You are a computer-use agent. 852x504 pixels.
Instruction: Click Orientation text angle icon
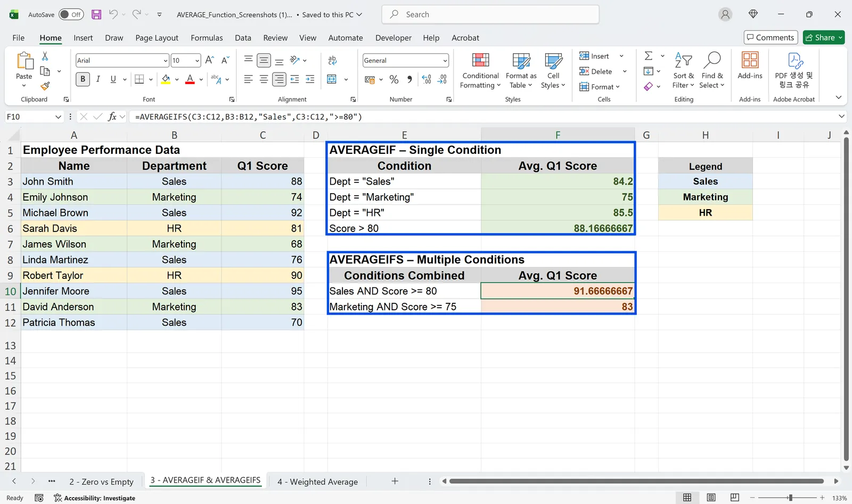tap(295, 60)
